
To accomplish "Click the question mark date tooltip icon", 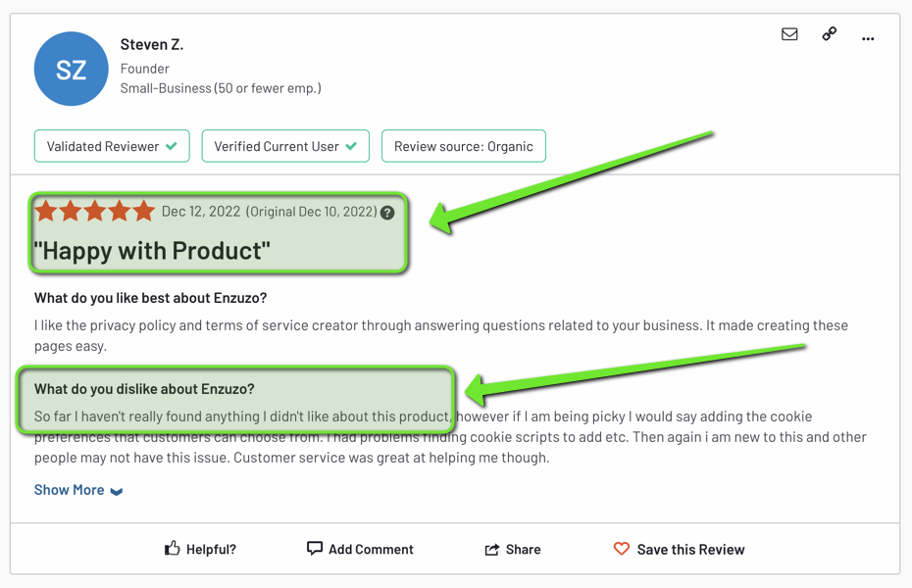I will coord(386,211).
